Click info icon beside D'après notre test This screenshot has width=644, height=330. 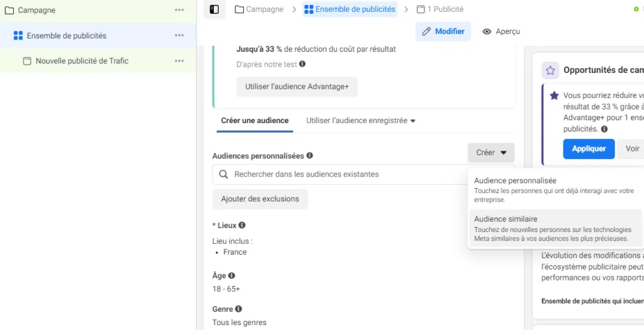click(303, 64)
